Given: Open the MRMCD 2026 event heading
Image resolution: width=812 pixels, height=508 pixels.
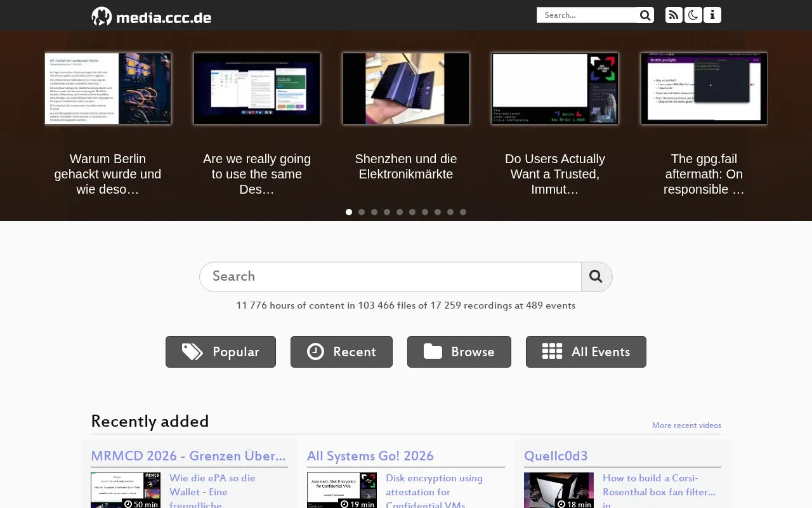Looking at the screenshot, I should tap(188, 456).
